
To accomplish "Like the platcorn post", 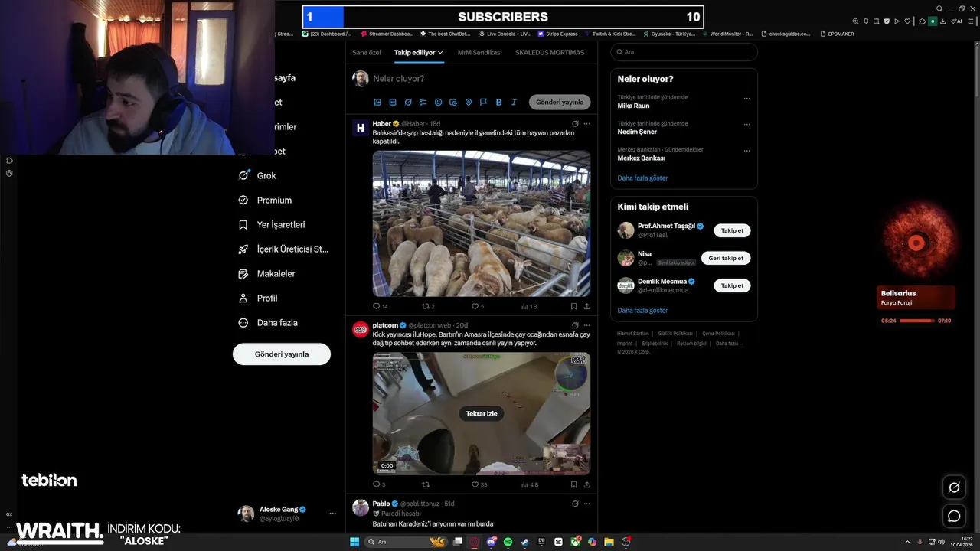I will [x=475, y=484].
